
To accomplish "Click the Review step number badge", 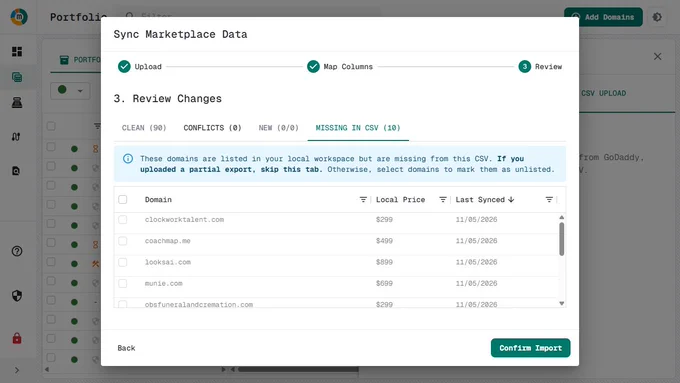I will click(x=525, y=66).
